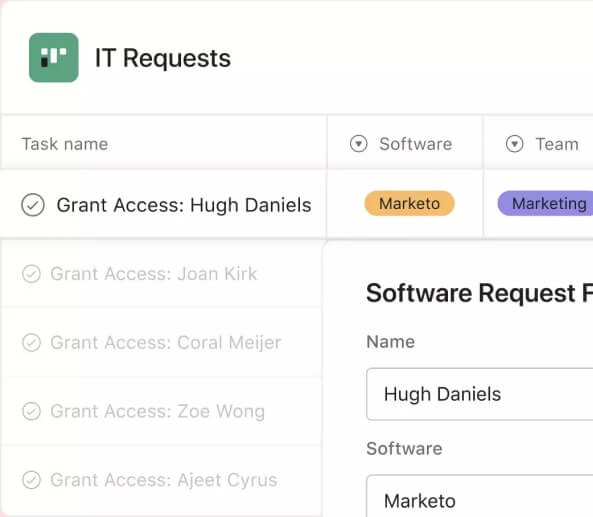The height and width of the screenshot is (517, 593).
Task: Click the Software column header label
Action: click(x=416, y=144)
